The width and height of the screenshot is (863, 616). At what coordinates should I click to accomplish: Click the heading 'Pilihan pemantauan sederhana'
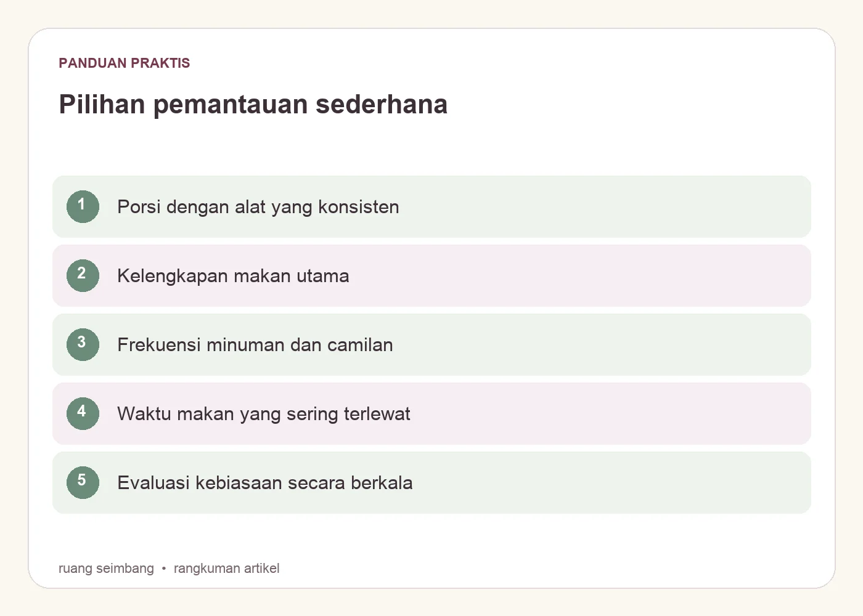(x=253, y=104)
